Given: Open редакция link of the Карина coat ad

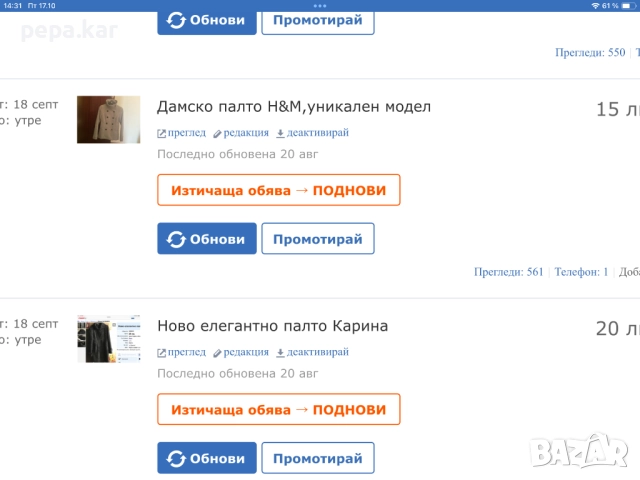Looking at the screenshot, I should coord(246,352).
